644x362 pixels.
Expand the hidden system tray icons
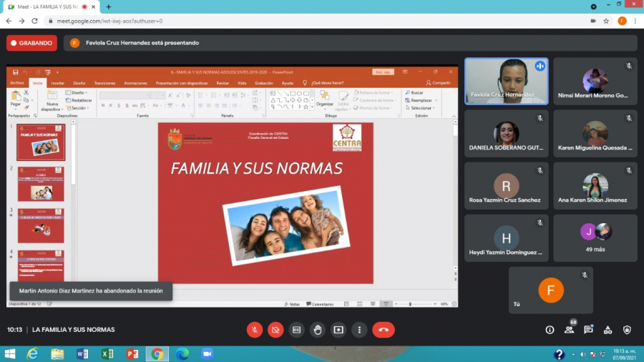(575, 354)
